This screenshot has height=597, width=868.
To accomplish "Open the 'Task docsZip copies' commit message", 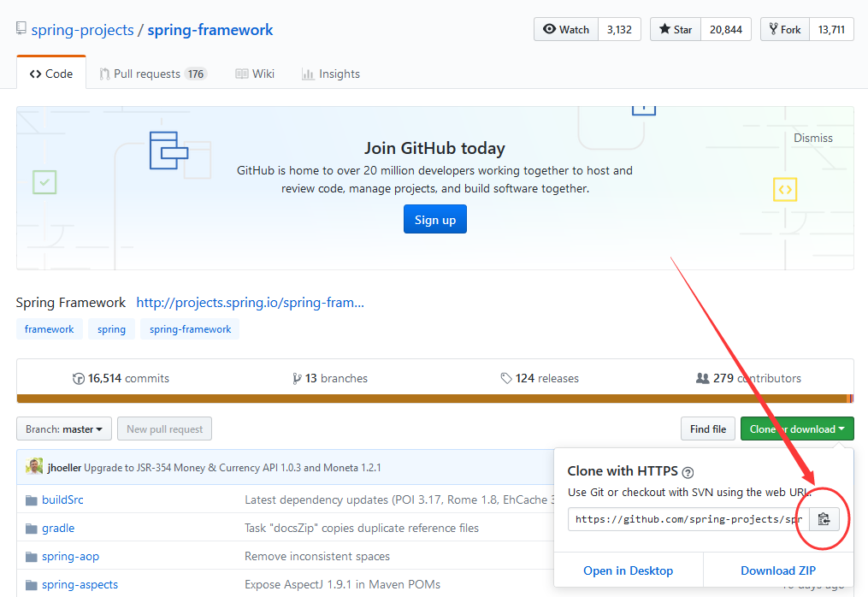I will pyautogui.click(x=362, y=529).
